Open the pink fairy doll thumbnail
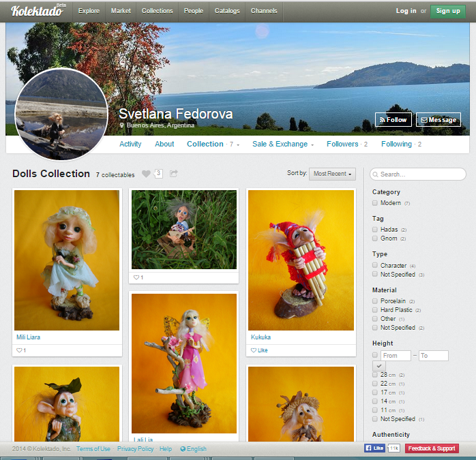 (184, 363)
